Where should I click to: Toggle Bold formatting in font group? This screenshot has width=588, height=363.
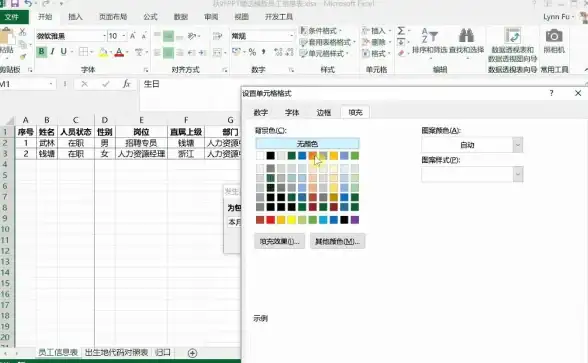coord(41,52)
